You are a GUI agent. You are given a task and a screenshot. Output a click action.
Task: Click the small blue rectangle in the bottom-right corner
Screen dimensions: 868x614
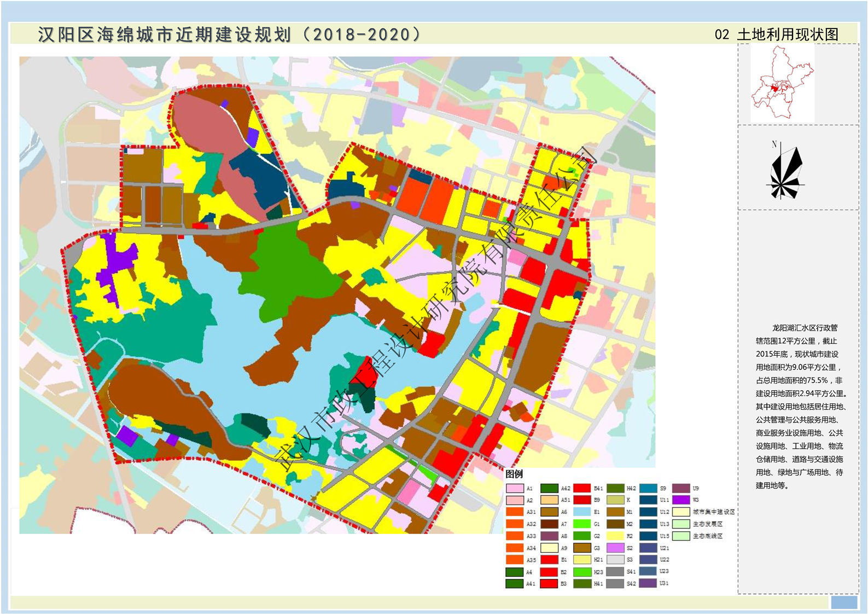tap(843, 602)
